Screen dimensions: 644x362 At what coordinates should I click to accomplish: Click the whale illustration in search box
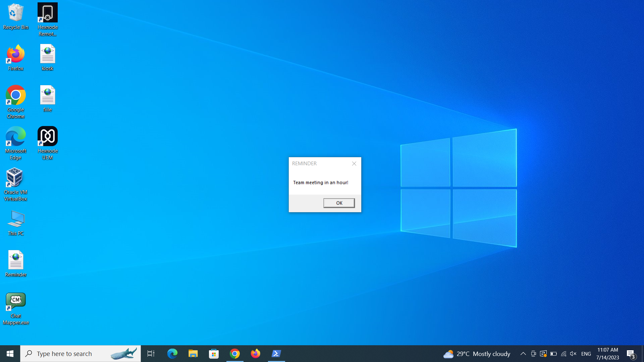click(x=124, y=353)
